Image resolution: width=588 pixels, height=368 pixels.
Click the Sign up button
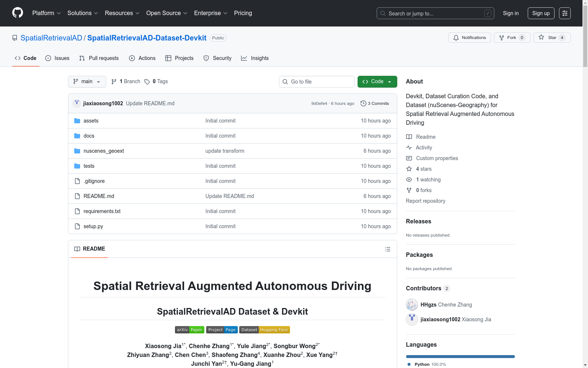click(x=541, y=13)
